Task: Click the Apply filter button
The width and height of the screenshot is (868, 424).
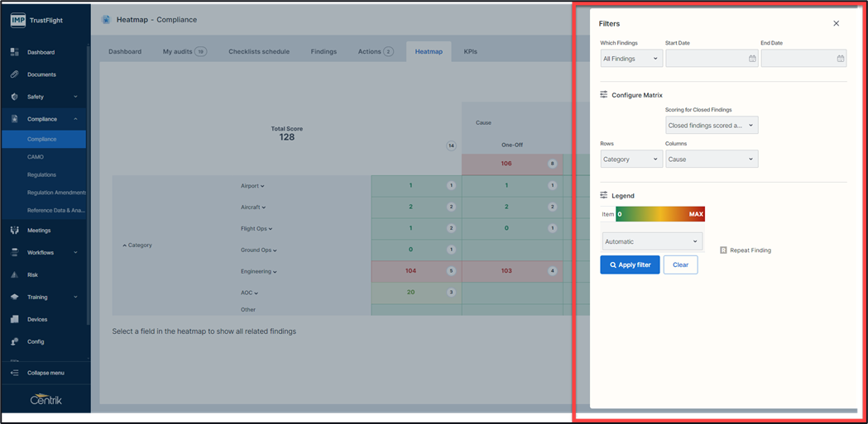Action: 630,265
